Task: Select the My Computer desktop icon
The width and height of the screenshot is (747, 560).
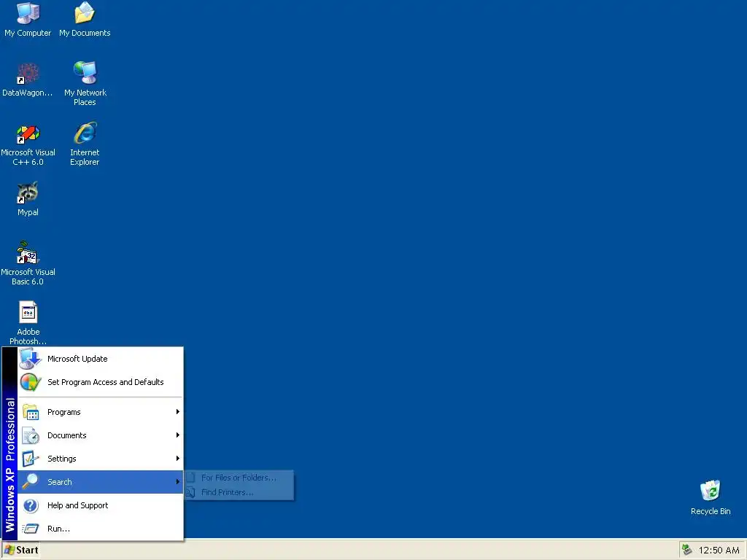Action: 28,13
